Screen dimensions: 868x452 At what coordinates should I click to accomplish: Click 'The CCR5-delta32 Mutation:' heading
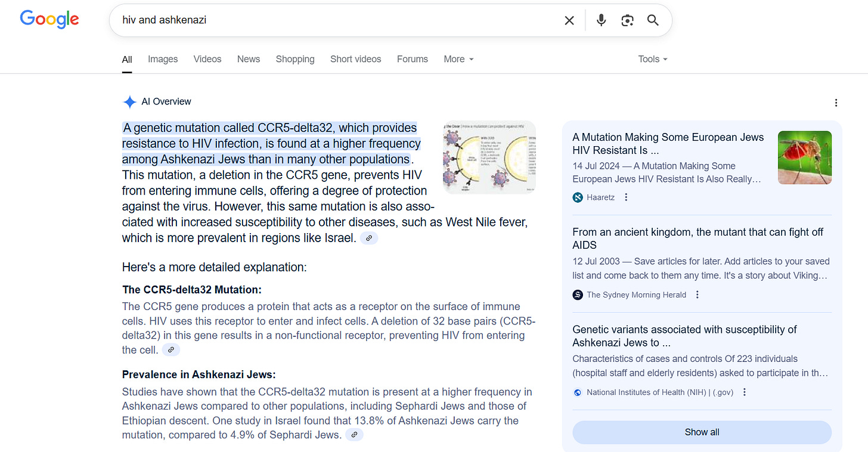(x=192, y=290)
